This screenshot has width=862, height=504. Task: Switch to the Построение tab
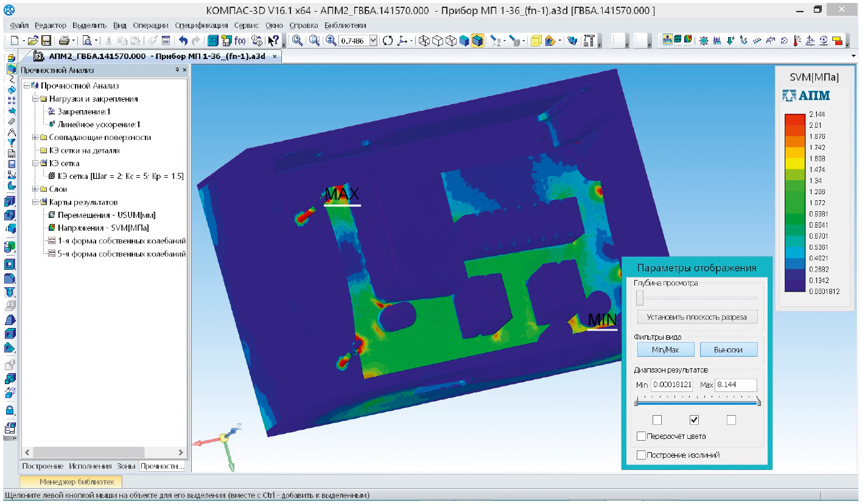tap(43, 466)
